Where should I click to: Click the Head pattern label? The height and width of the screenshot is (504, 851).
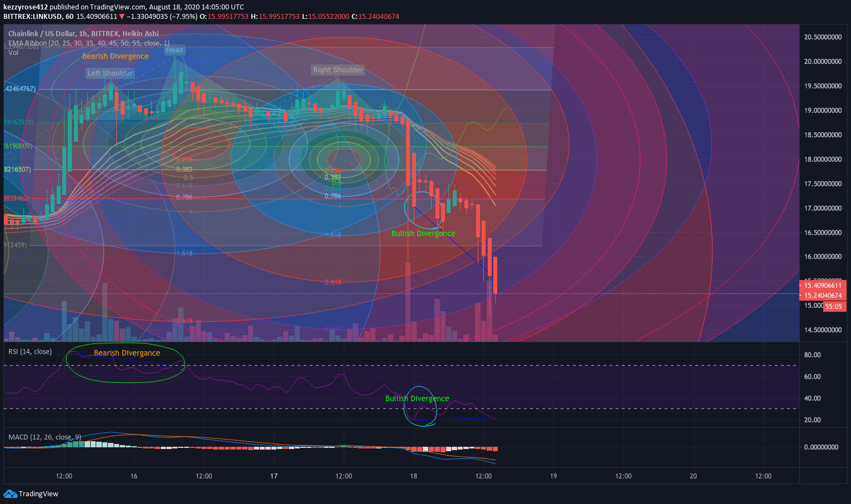[175, 50]
